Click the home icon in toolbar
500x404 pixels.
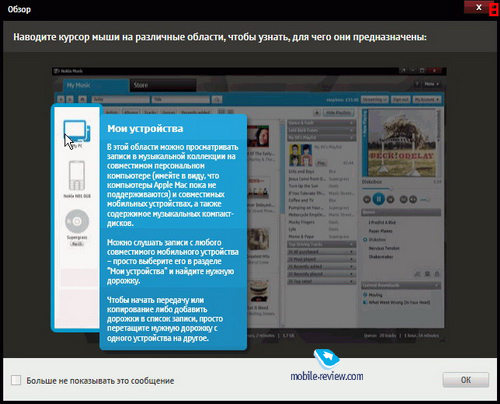(x=82, y=99)
